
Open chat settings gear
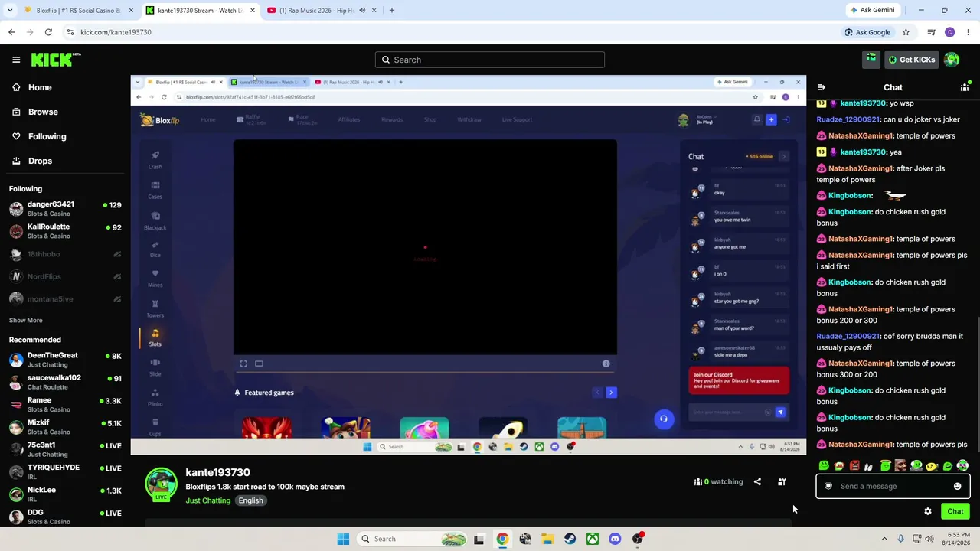tap(928, 511)
